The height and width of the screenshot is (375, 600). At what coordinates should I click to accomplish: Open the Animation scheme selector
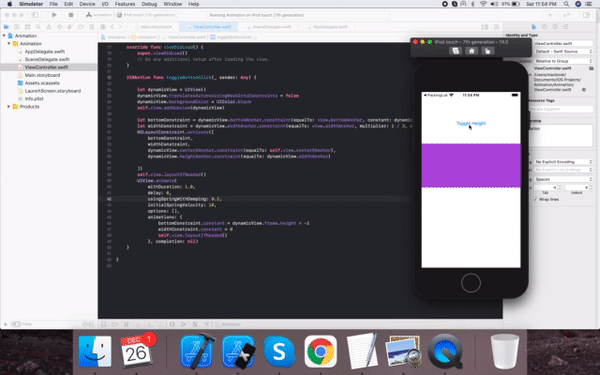point(99,15)
